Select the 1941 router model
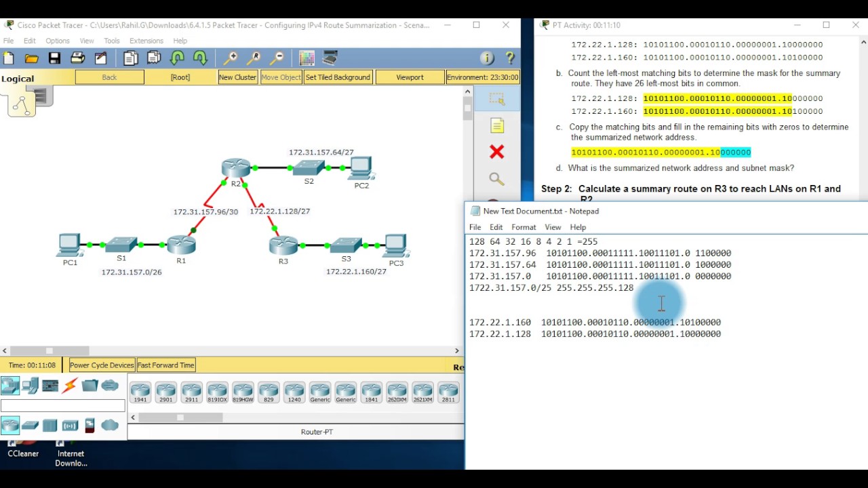This screenshot has height=488, width=868. pos(140,392)
